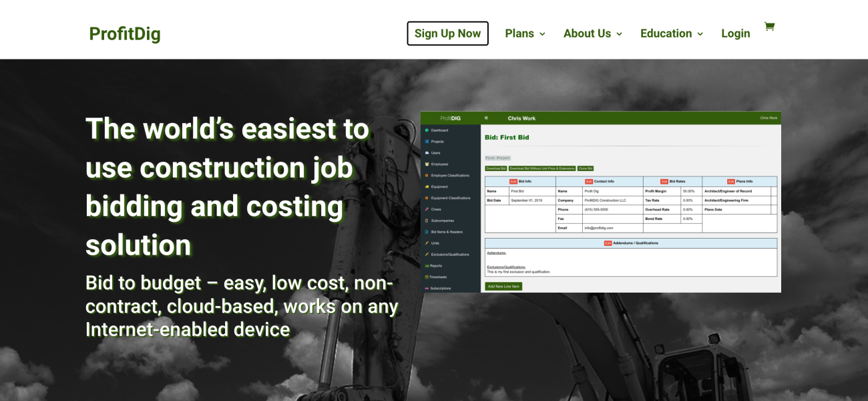The width and height of the screenshot is (868, 401).
Task: Expand the Education dropdown menu
Action: (671, 33)
